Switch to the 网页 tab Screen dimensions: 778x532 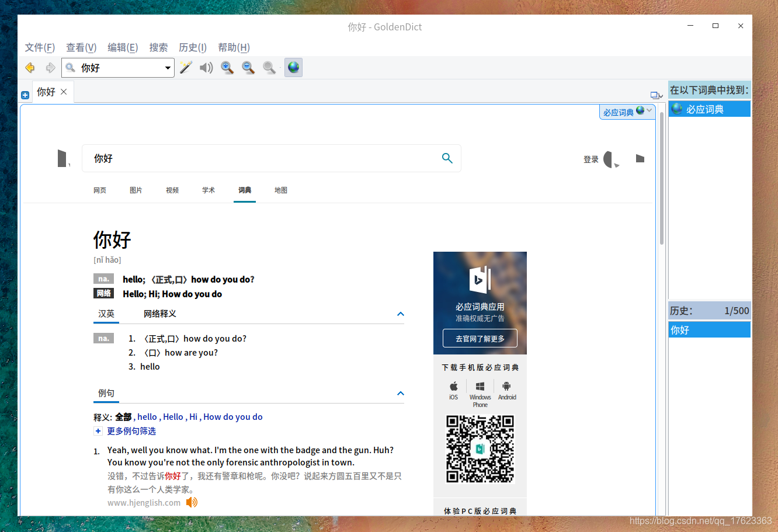pyautogui.click(x=100, y=190)
